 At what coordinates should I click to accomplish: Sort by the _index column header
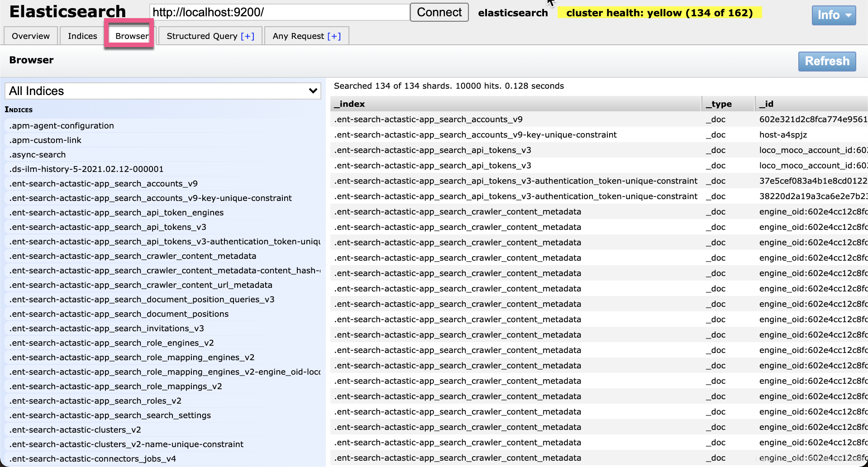(515, 104)
